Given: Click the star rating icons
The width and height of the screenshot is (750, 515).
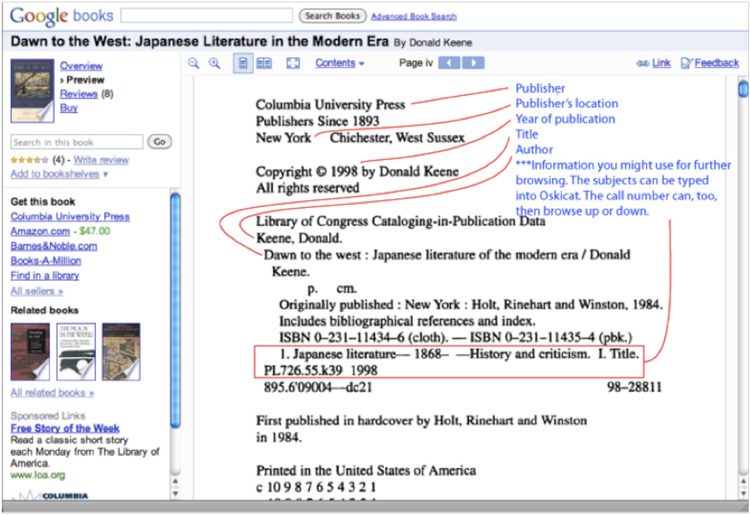Looking at the screenshot, I should point(30,160).
